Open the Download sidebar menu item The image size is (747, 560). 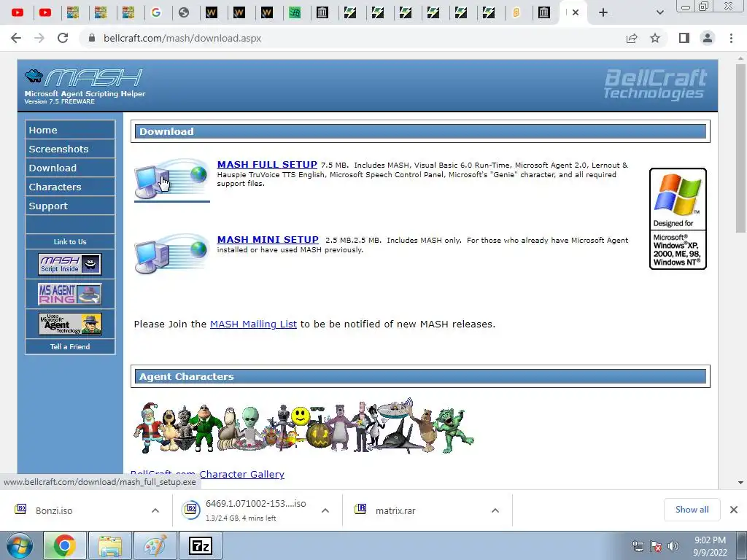pos(70,168)
